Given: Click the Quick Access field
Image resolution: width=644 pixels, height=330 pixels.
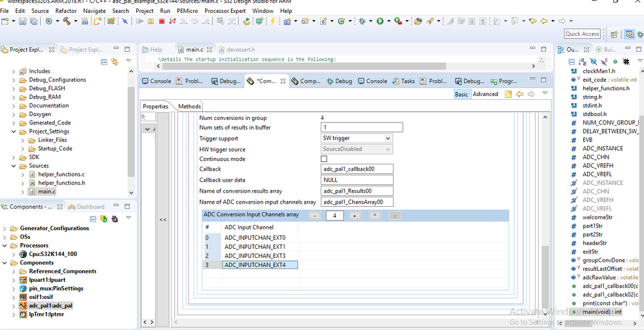Looking at the screenshot, I should pos(582,34).
